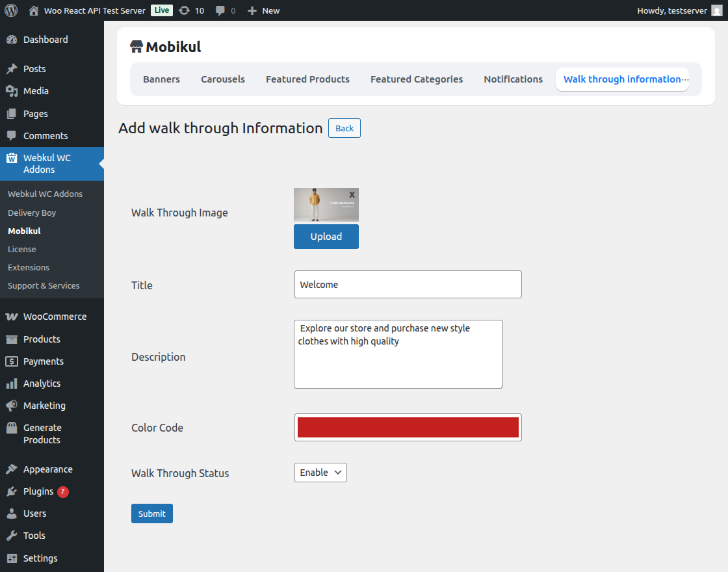Click the walk through image thumbnail
This screenshot has height=572, width=728.
326,205
